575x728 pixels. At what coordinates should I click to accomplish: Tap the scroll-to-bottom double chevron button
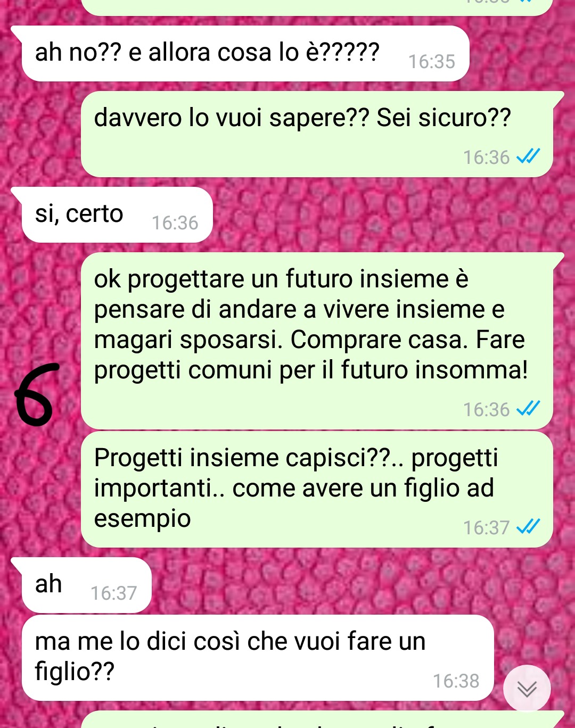pyautogui.click(x=527, y=688)
